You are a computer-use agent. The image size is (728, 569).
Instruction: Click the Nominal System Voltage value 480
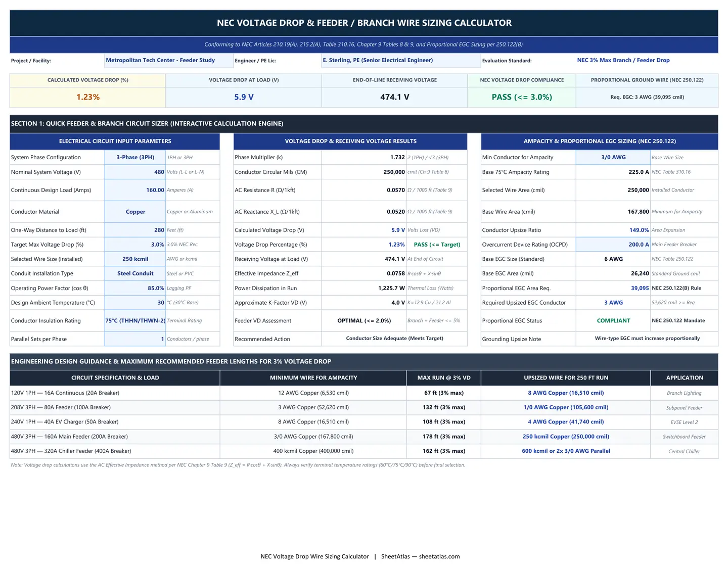tap(135, 172)
